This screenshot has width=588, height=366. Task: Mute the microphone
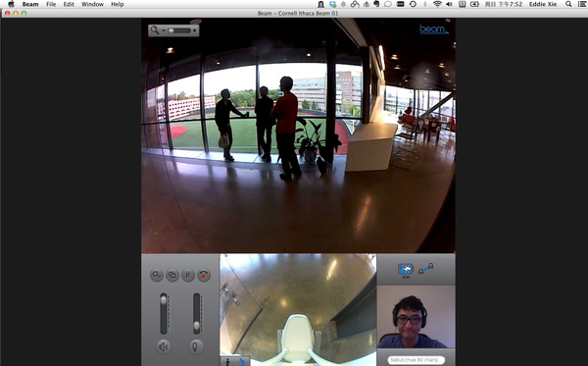[196, 346]
